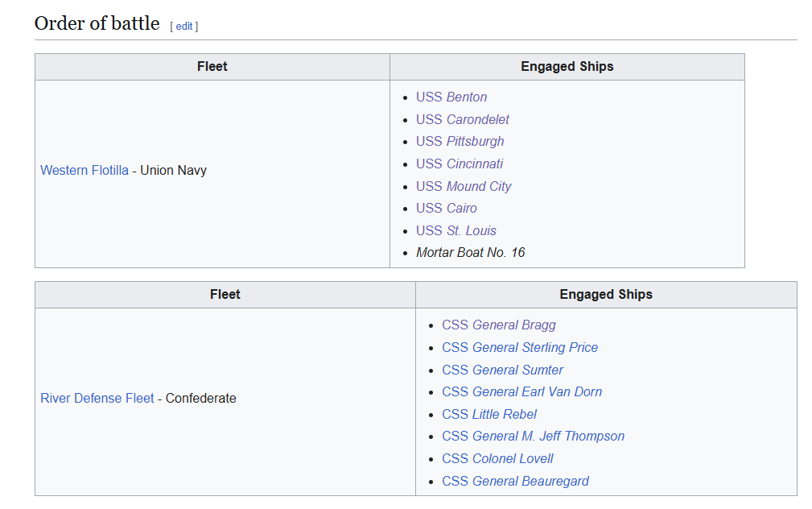Click the CSS General Bragg link
The image size is (812, 509).
point(499,325)
